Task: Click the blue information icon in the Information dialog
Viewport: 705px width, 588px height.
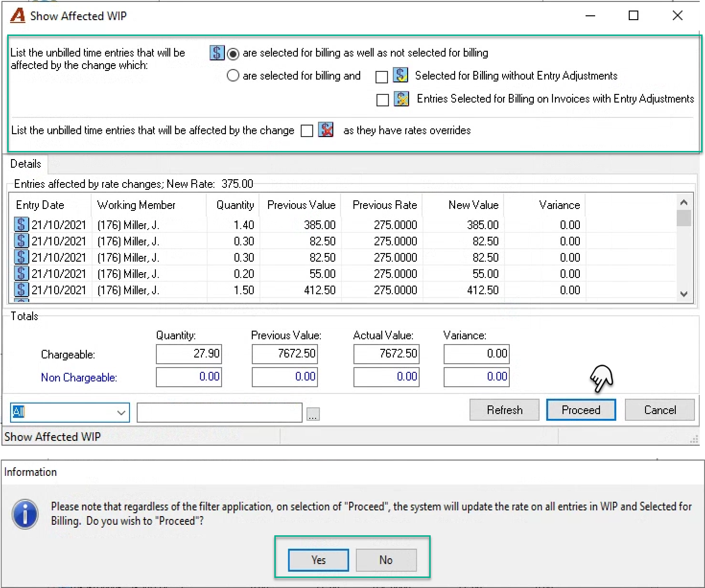Action: 25,514
